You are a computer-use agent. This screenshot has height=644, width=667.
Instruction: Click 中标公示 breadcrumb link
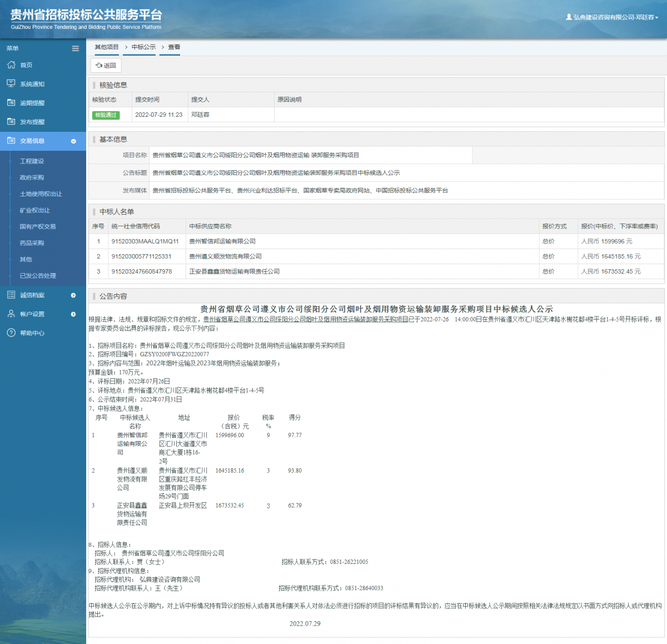click(143, 47)
